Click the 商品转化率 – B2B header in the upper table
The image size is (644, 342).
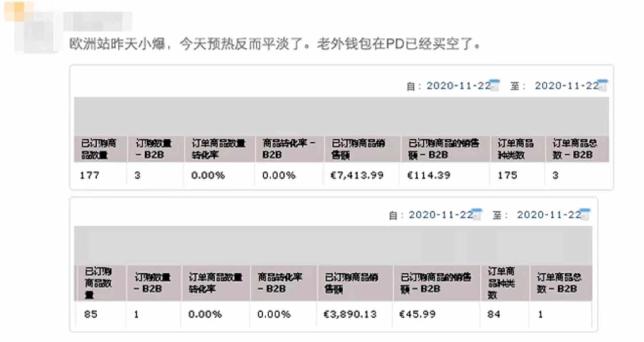289,149
